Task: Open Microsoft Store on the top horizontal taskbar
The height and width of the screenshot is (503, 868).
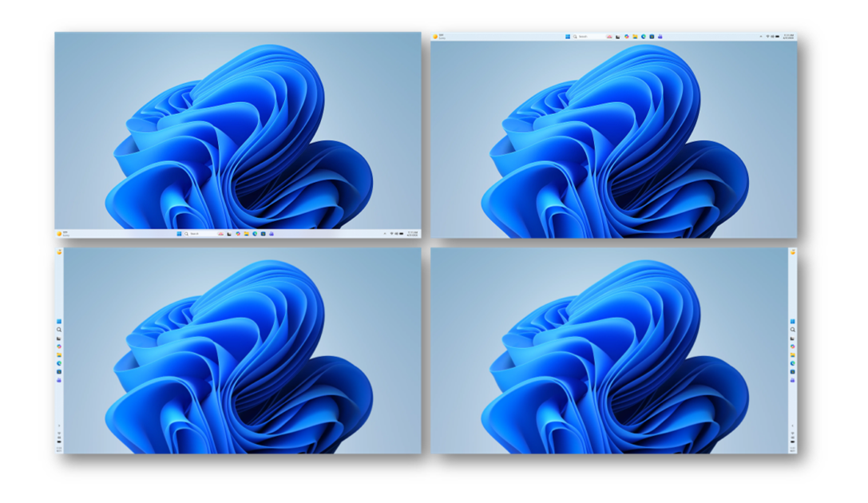Action: tap(652, 37)
